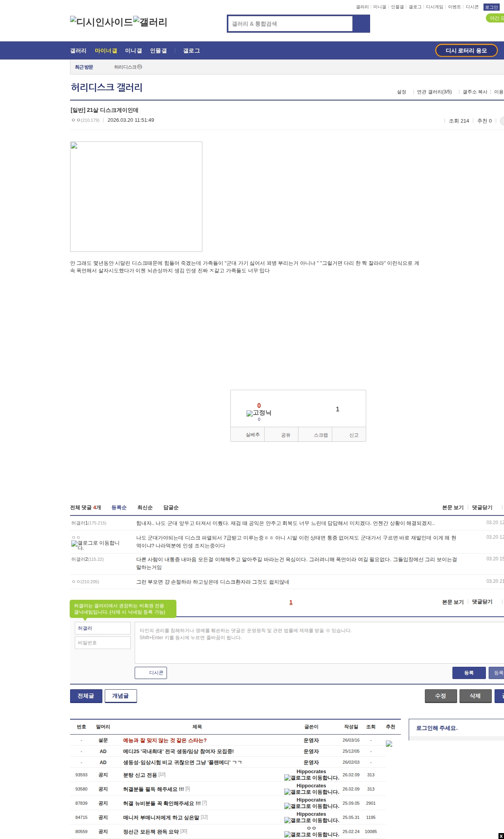Expand the 연관 갤러리(3/5) list

point(434,92)
